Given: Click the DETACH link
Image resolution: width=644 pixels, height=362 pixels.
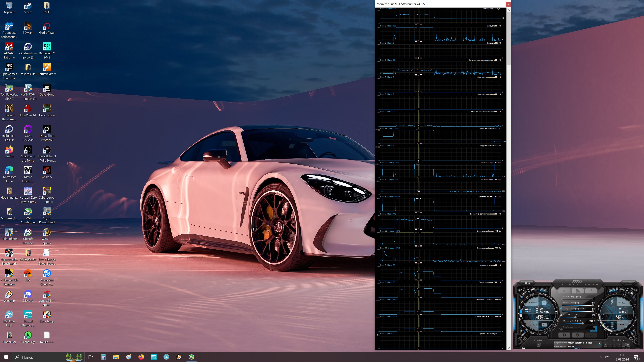Looking at the screenshot, I should [x=577, y=349].
